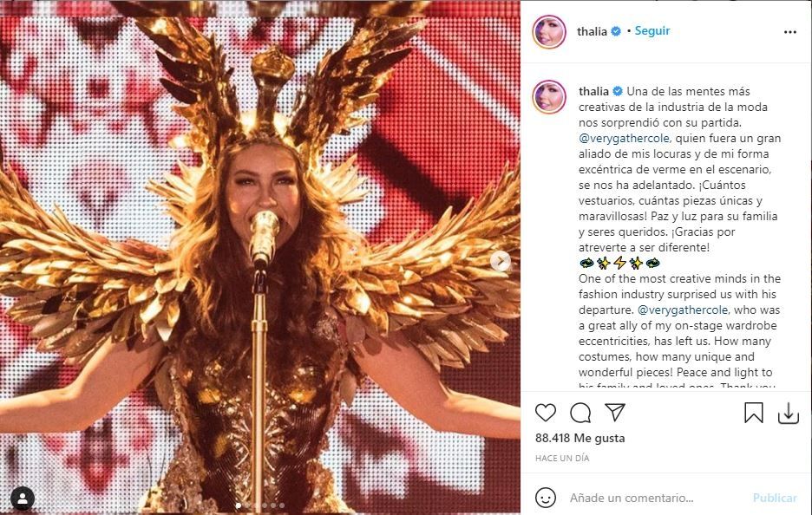Viewport: 812px width, 515px height.
Task: Open the 'HACE UN DÍA' timestamp link
Action: pyautogui.click(x=562, y=458)
